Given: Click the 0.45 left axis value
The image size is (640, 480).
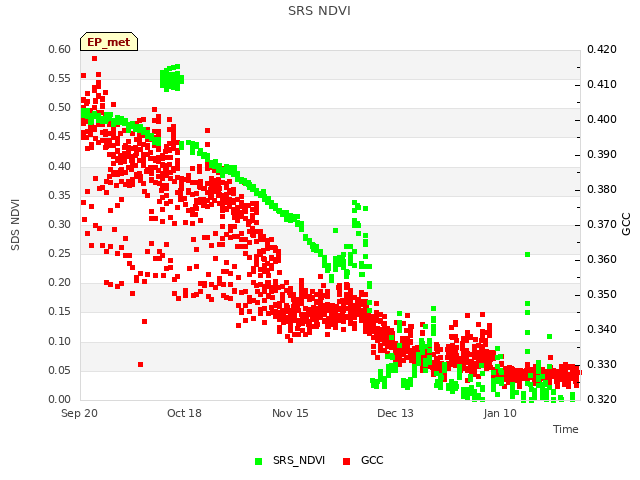Looking at the screenshot, I should coord(60,136).
